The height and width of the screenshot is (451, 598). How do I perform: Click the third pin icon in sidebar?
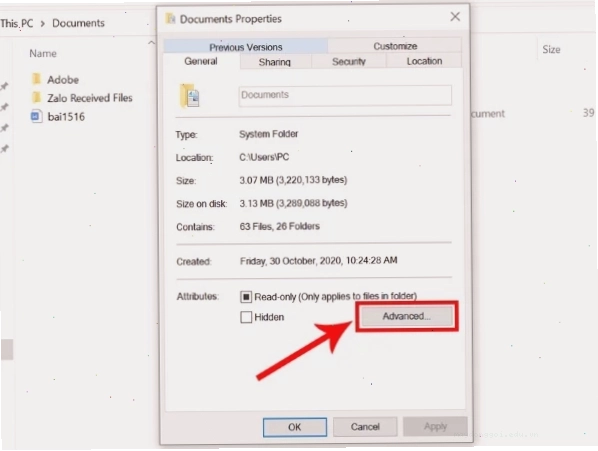pyautogui.click(x=5, y=128)
